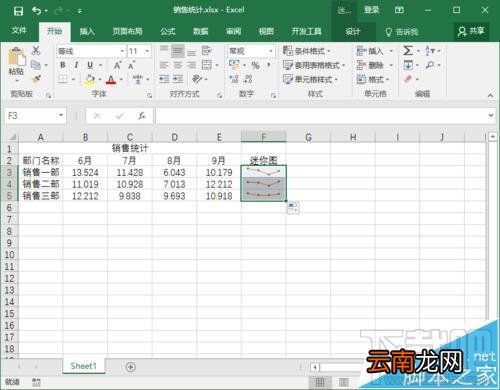Change text orientation
The image size is (500, 390).
(197, 79)
